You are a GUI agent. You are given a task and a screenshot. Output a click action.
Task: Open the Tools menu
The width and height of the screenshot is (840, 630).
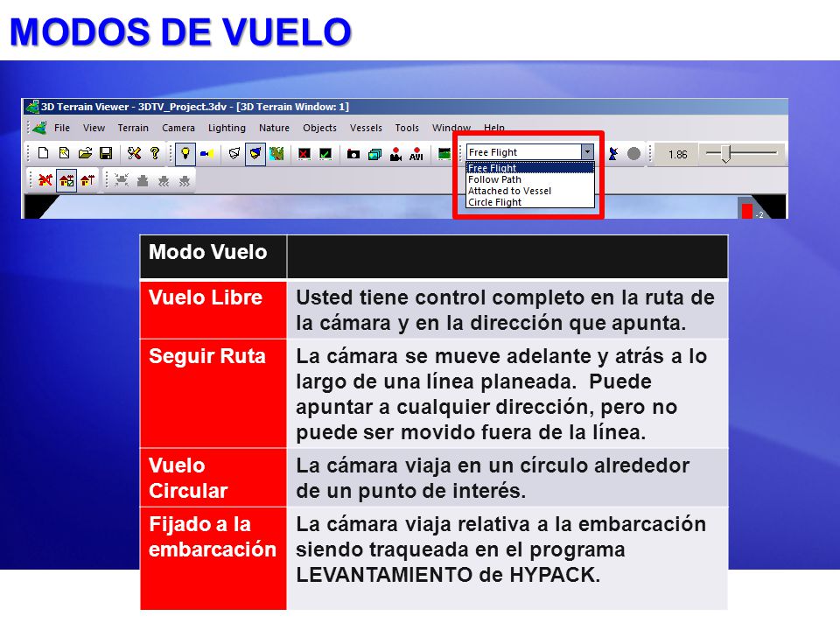(407, 128)
